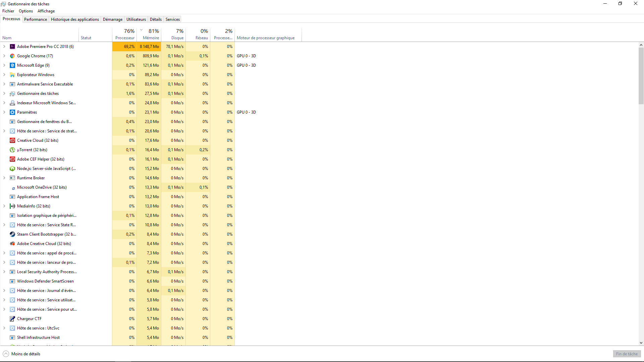The image size is (644, 362).
Task: Expand the Runtime Broker row
Action: tap(4, 178)
